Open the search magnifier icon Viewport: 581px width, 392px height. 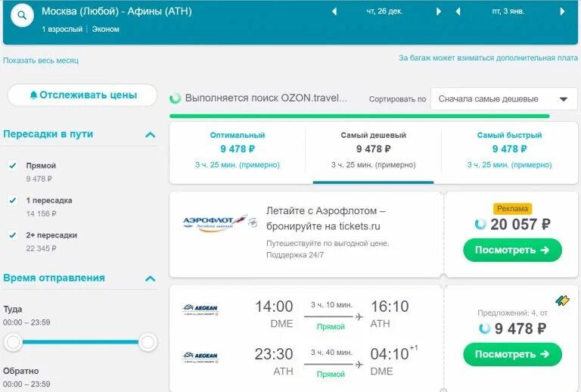point(22,15)
